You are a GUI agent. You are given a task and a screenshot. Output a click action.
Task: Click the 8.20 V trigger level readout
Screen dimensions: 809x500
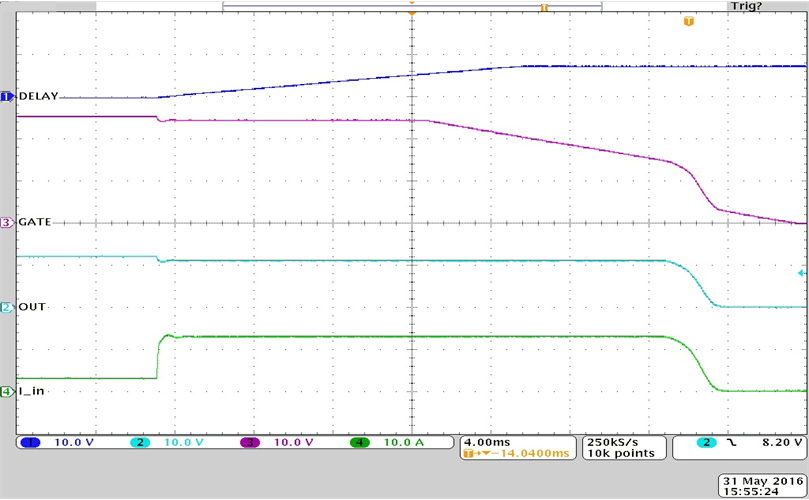[782, 442]
